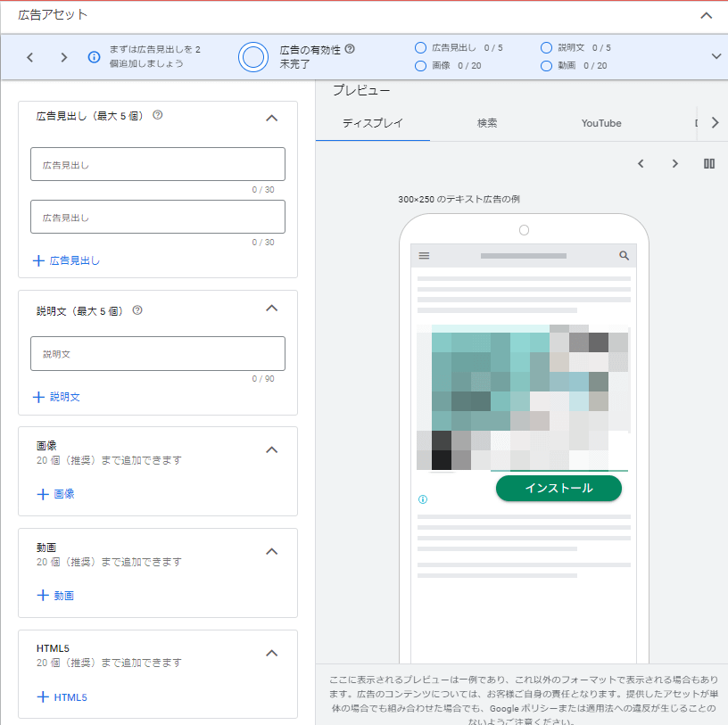Click help icon next to 広告見出し heading
This screenshot has width=728, height=725.
tap(158, 116)
